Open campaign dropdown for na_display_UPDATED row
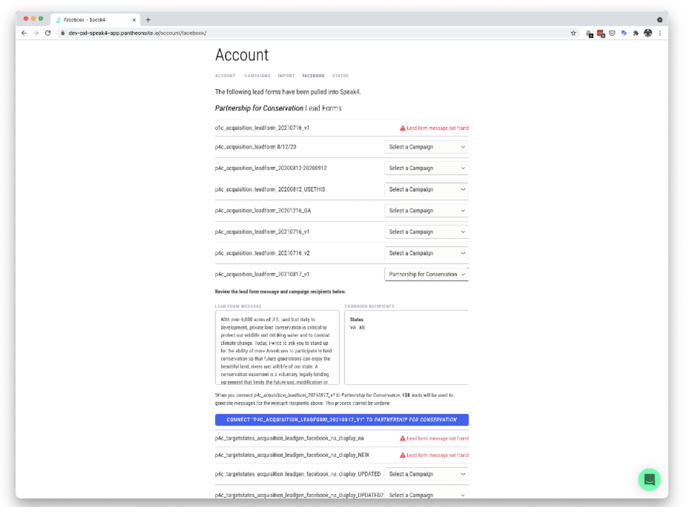Screen dimensions: 688x507 [x=426, y=474]
